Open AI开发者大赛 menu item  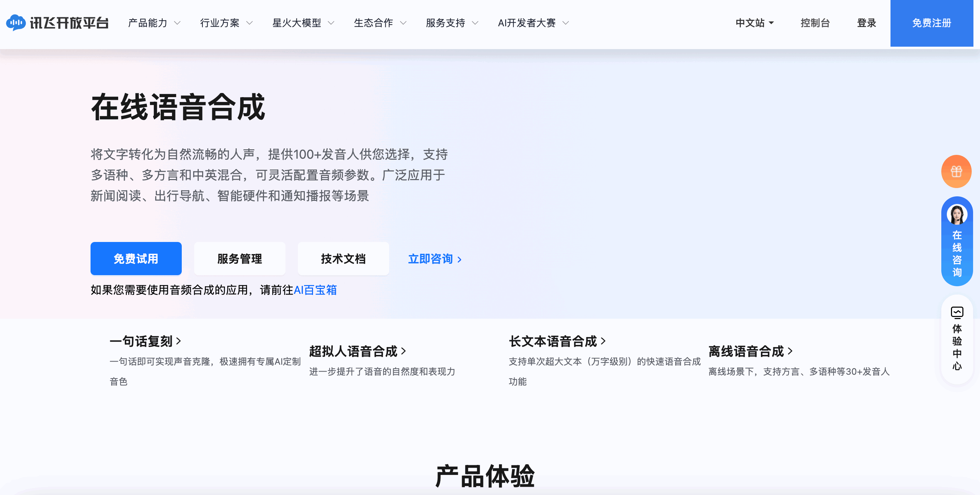point(527,23)
